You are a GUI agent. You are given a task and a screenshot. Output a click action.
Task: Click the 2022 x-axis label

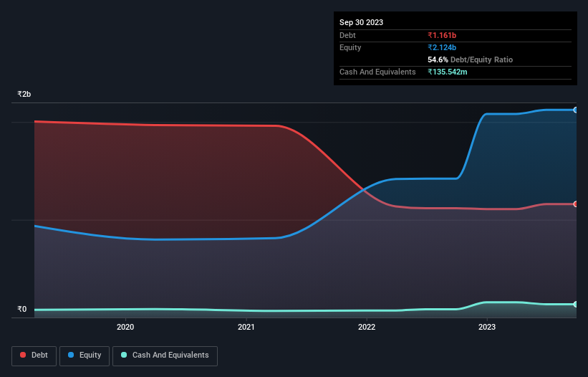tap(367, 327)
